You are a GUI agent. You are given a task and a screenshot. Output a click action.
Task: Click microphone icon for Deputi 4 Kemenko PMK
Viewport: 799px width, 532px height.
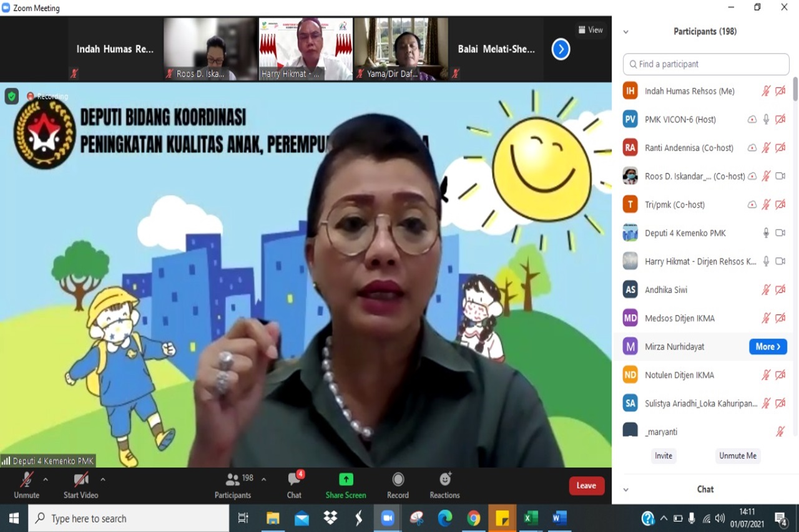tap(766, 233)
